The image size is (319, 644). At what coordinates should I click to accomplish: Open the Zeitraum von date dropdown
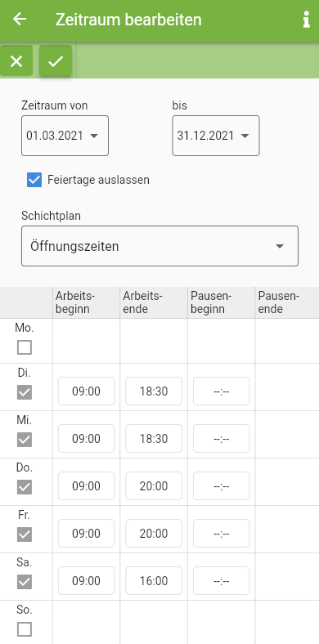pyautogui.click(x=65, y=136)
